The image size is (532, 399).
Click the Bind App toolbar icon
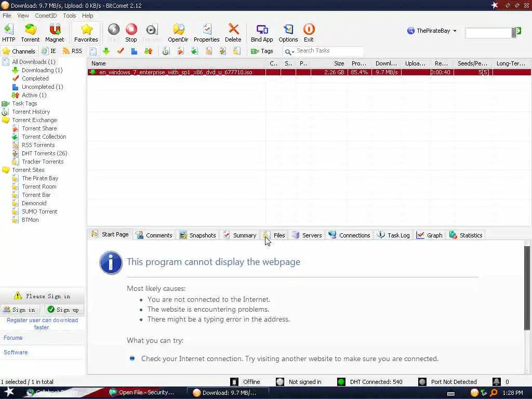click(x=262, y=33)
